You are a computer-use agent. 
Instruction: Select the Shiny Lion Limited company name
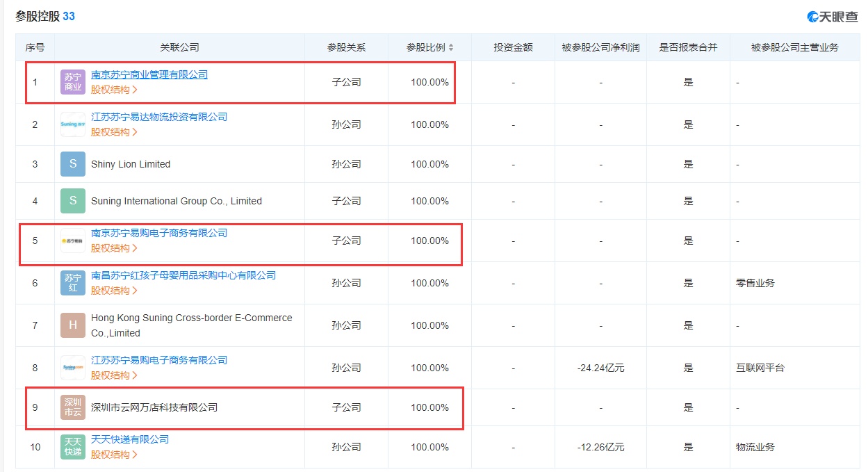pyautogui.click(x=131, y=164)
